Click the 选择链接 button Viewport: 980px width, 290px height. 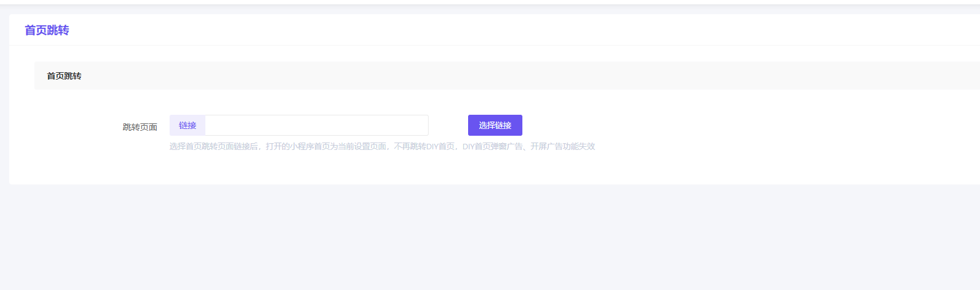[495, 125]
